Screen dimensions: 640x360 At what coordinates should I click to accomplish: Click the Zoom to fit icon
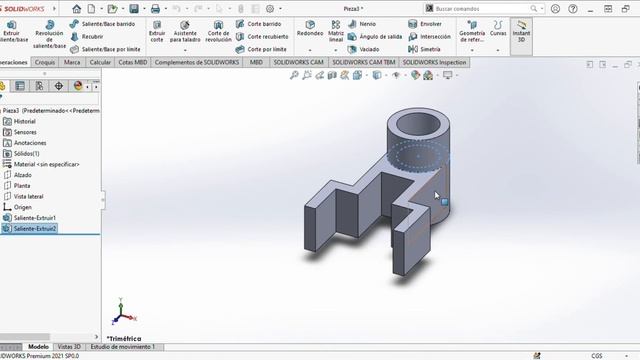click(294, 75)
